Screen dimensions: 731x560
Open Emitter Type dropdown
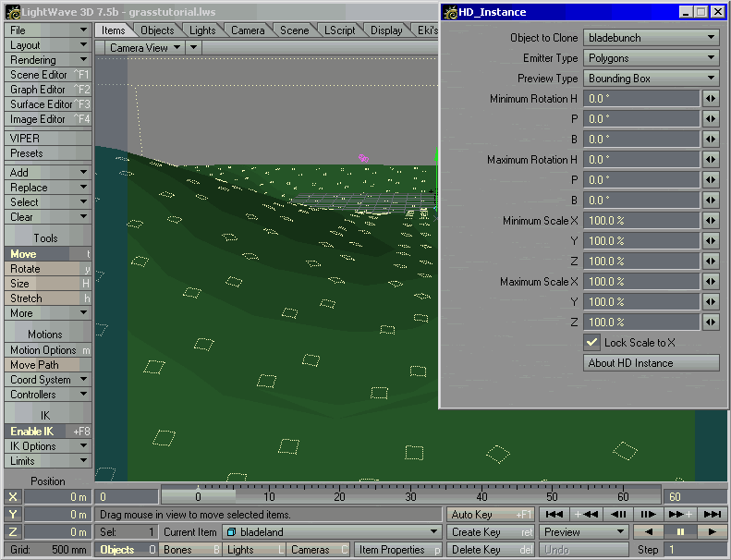652,58
